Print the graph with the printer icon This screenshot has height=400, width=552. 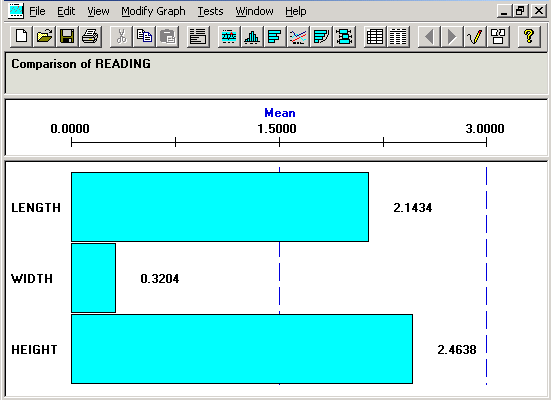coord(90,37)
